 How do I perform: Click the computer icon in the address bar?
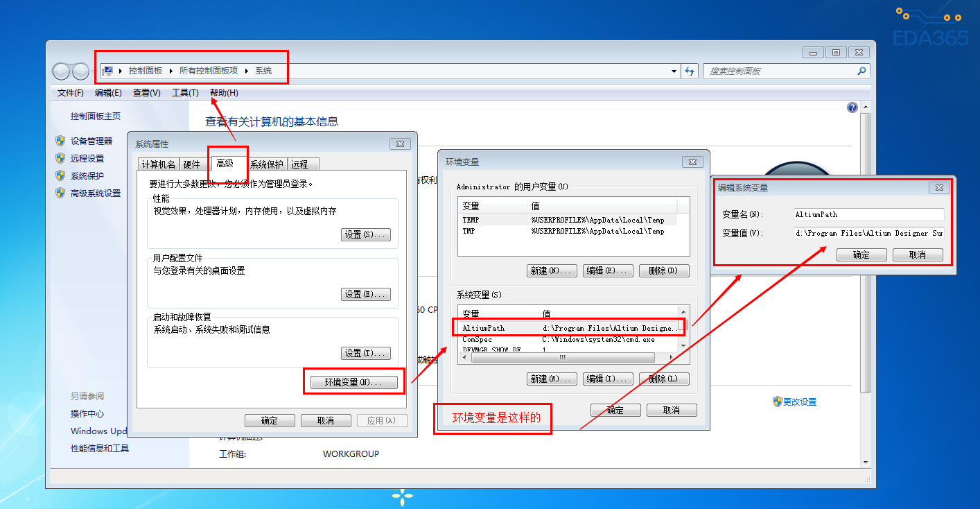point(108,71)
